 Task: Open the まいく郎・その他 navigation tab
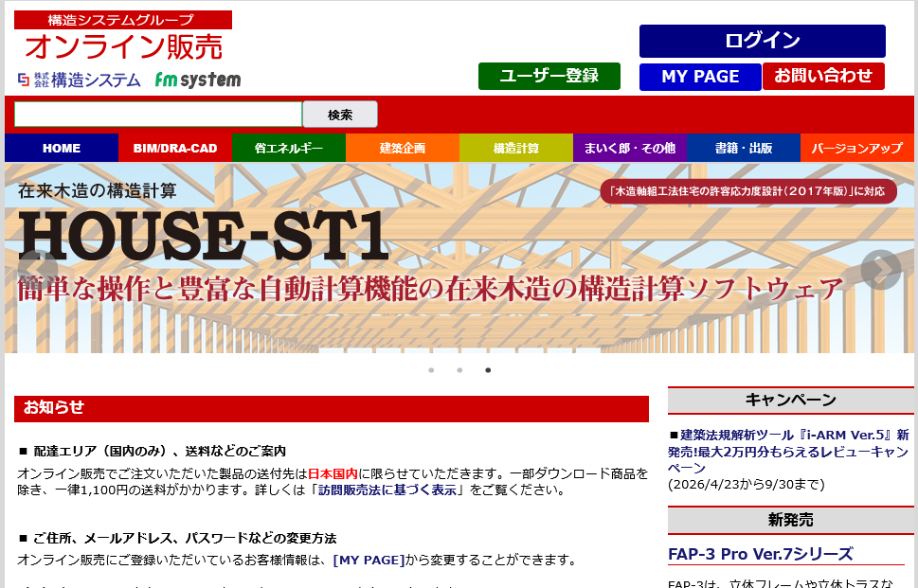point(629,148)
